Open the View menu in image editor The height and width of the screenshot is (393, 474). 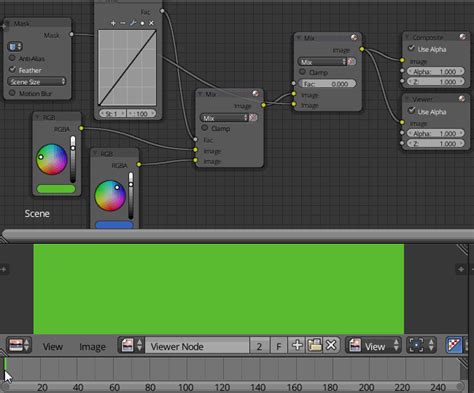point(53,347)
